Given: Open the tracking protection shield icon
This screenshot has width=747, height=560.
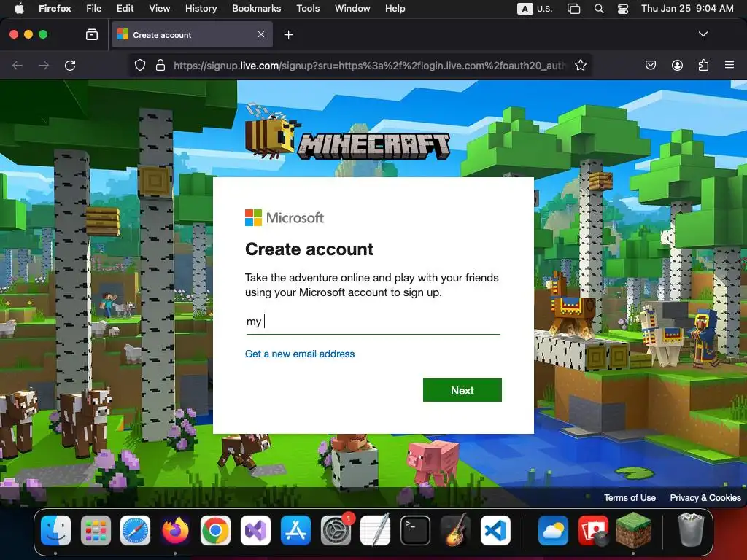Looking at the screenshot, I should 139,65.
